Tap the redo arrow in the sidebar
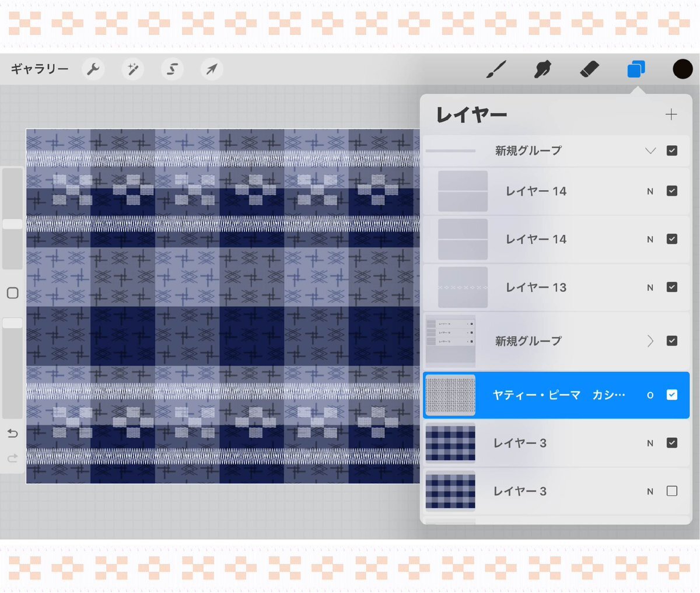The width and height of the screenshot is (700, 593). 12,459
